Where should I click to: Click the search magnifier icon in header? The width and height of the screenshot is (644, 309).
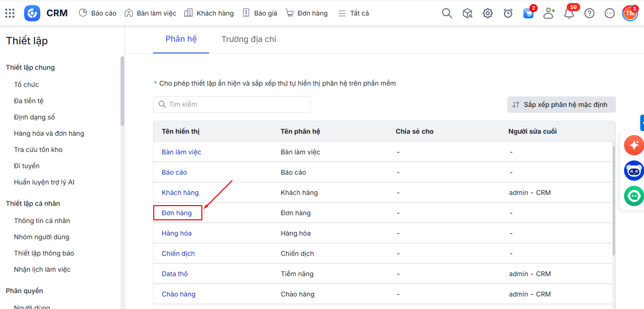click(x=447, y=13)
